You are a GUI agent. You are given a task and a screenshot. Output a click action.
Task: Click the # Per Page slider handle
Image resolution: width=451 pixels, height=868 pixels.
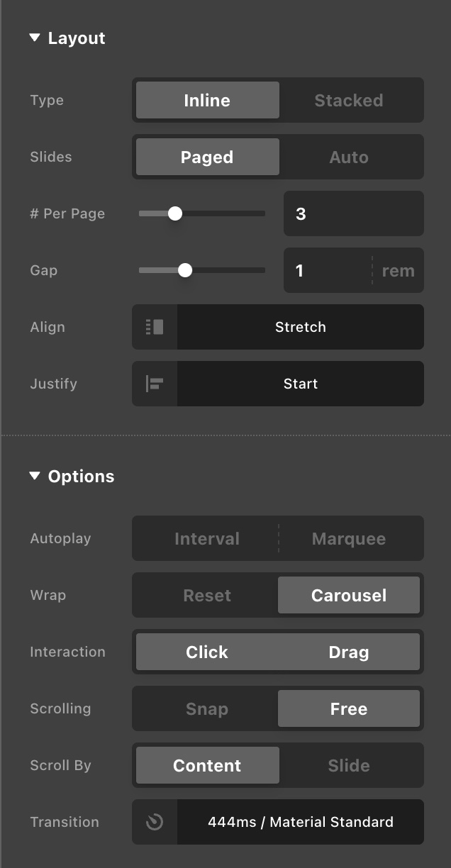175,213
